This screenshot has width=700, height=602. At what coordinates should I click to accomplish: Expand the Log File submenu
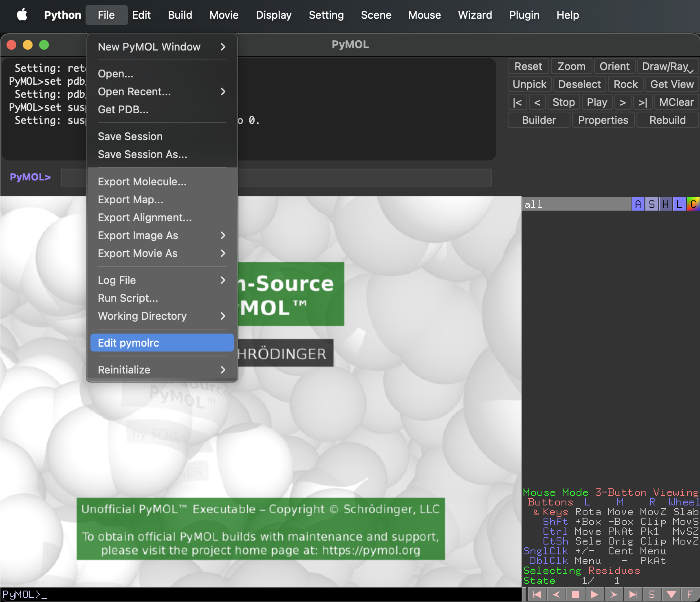pyautogui.click(x=162, y=280)
